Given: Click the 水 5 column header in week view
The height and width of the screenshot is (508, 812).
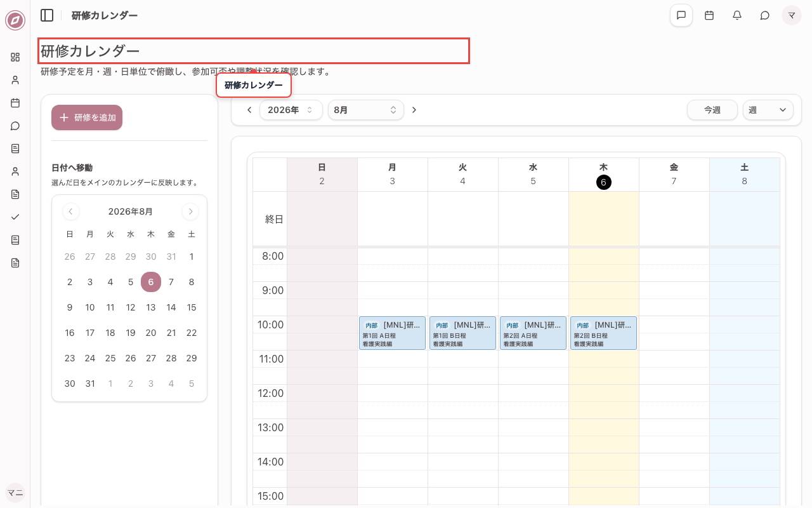Looking at the screenshot, I should click(x=534, y=175).
